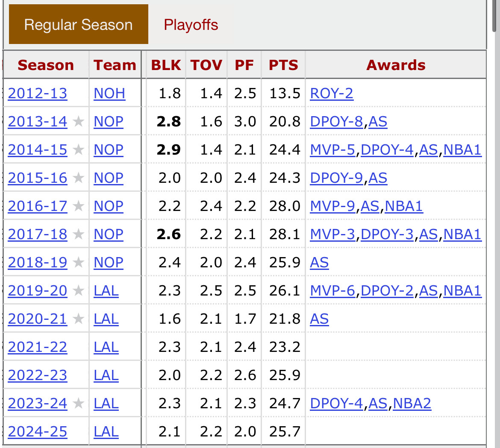The image size is (500, 448).
Task: Click the star icon beside 2019-20 season
Action: click(x=78, y=291)
